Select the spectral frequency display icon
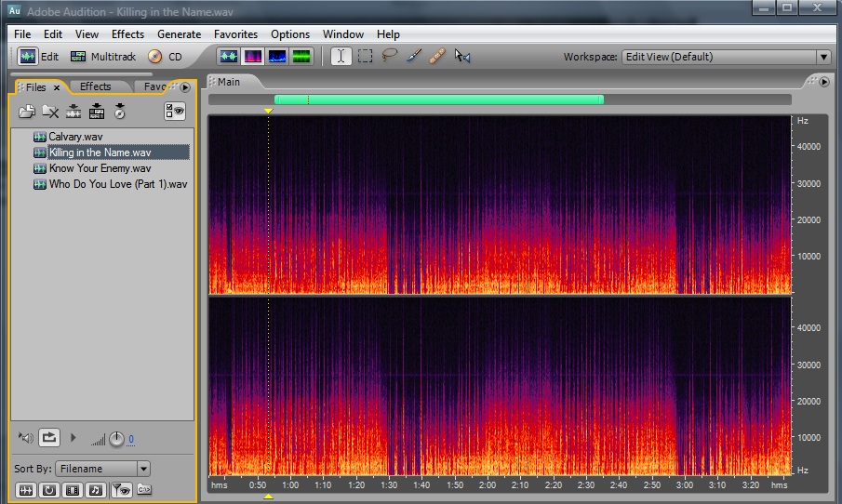The image size is (842, 504). point(252,57)
